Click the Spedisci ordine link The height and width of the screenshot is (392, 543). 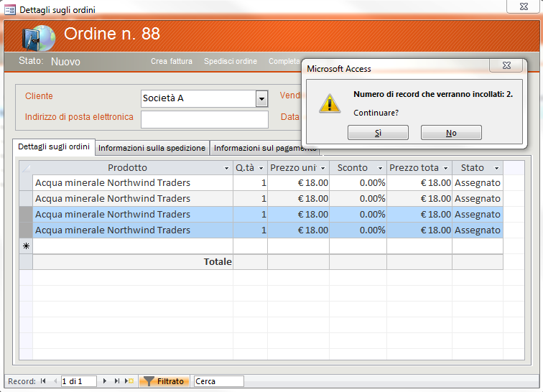point(231,61)
